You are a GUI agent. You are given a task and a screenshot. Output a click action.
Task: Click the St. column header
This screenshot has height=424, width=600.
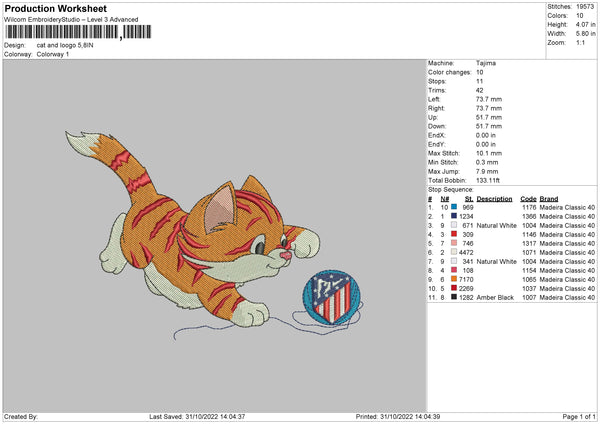pyautogui.click(x=469, y=199)
